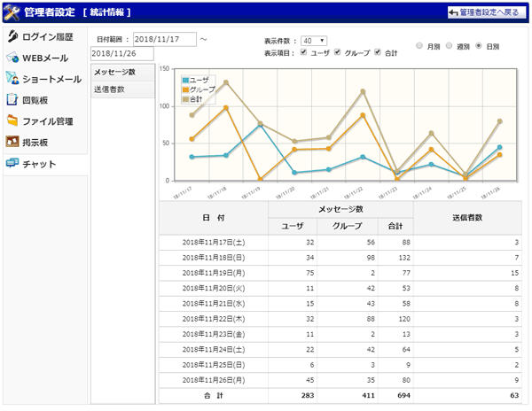Click the back arrow icon in header button
The height and width of the screenshot is (411, 532).
[x=453, y=13]
